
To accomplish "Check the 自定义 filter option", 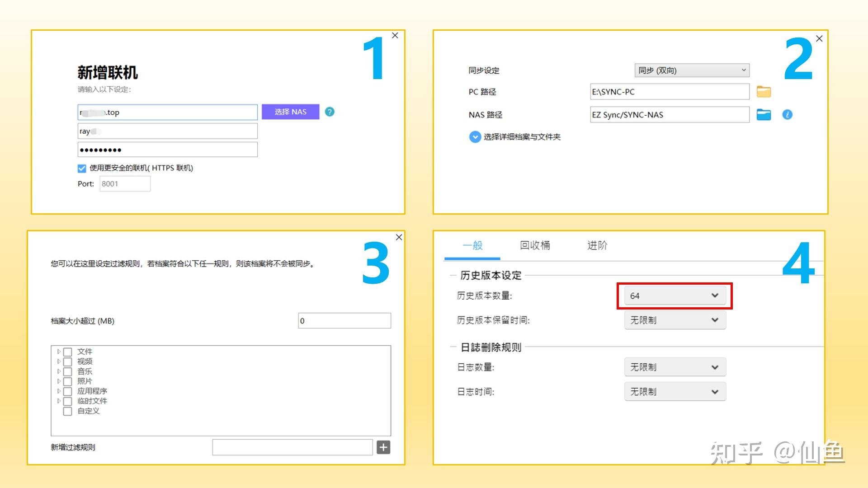I will click(x=68, y=411).
